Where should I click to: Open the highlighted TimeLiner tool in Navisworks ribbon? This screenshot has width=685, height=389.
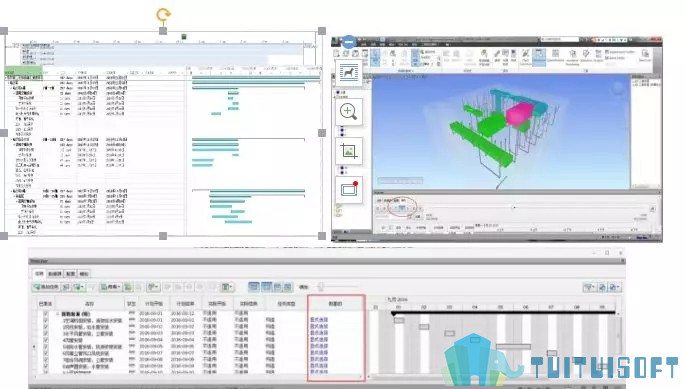(x=539, y=57)
